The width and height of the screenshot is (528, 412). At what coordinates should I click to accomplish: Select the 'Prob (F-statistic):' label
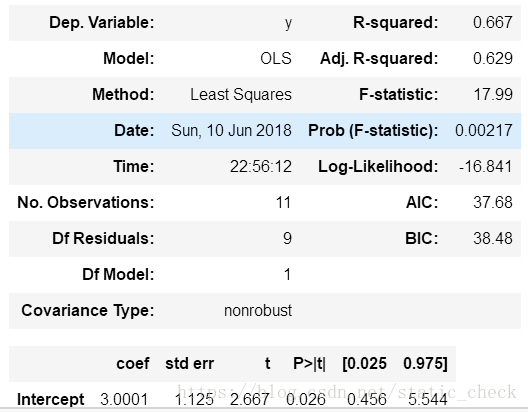373,131
